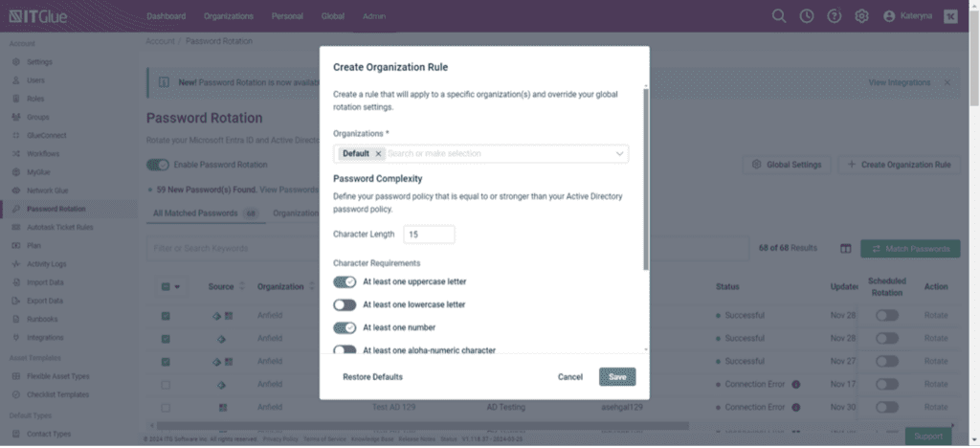Screen dimensions: 980x448
Task: Open the select-all checkbox dropdown arrow
Action: pos(177,287)
